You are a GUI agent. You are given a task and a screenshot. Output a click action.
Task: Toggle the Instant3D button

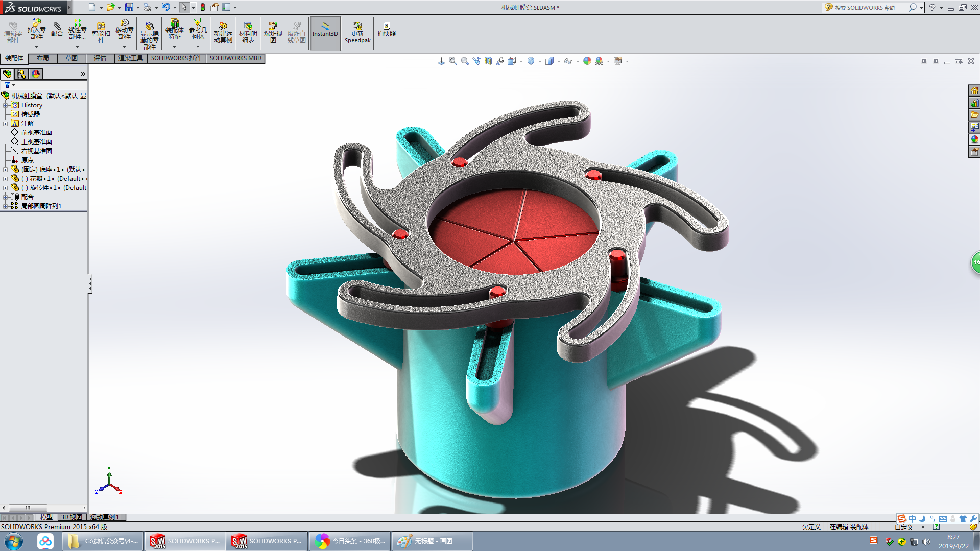pos(325,33)
